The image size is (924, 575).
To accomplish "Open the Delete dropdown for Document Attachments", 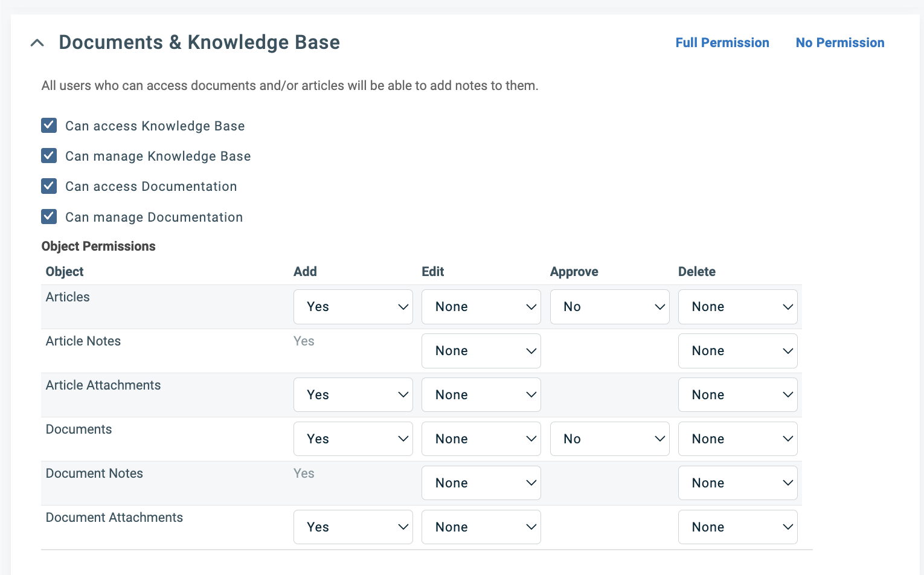I will coord(737,527).
